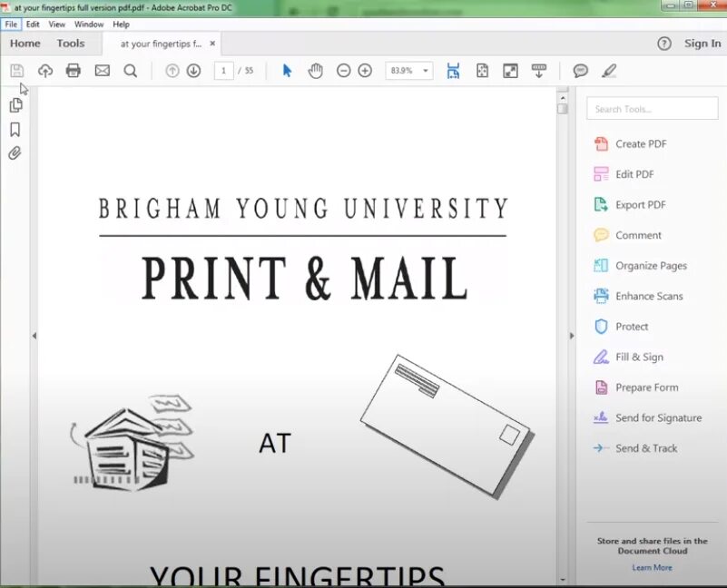Click the cloud upload icon
The width and height of the screenshot is (727, 588).
[45, 71]
